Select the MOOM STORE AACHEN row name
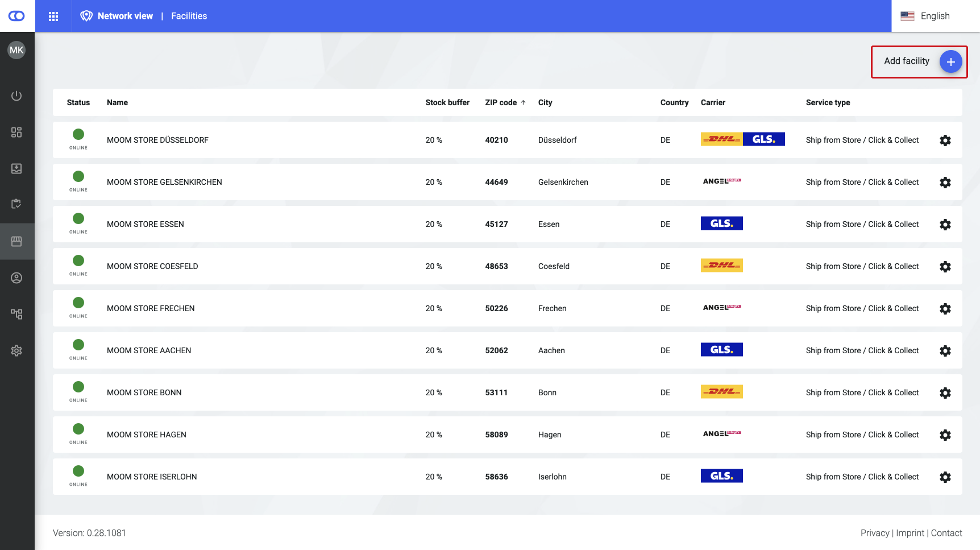The height and width of the screenshot is (550, 980). 149,350
